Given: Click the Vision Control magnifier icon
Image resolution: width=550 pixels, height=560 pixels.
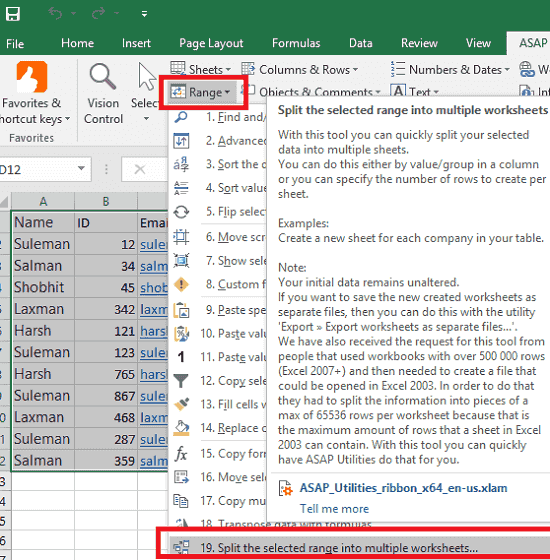Looking at the screenshot, I should [x=103, y=76].
